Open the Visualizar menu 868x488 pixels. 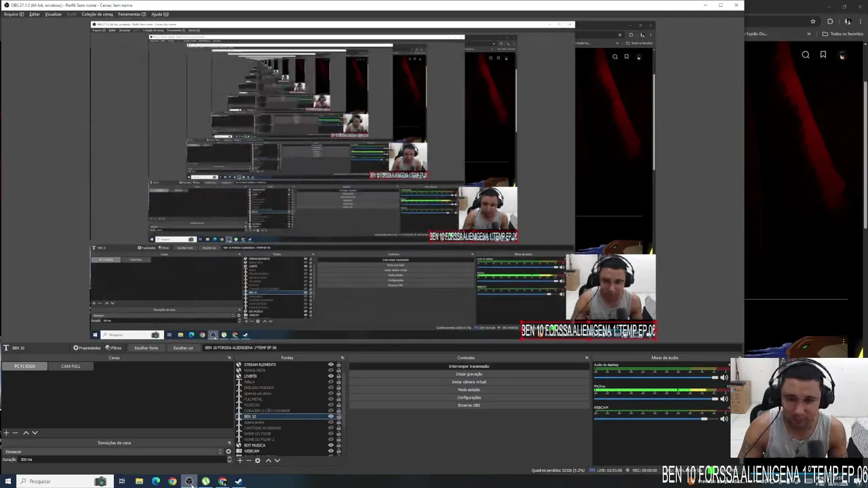(x=54, y=14)
